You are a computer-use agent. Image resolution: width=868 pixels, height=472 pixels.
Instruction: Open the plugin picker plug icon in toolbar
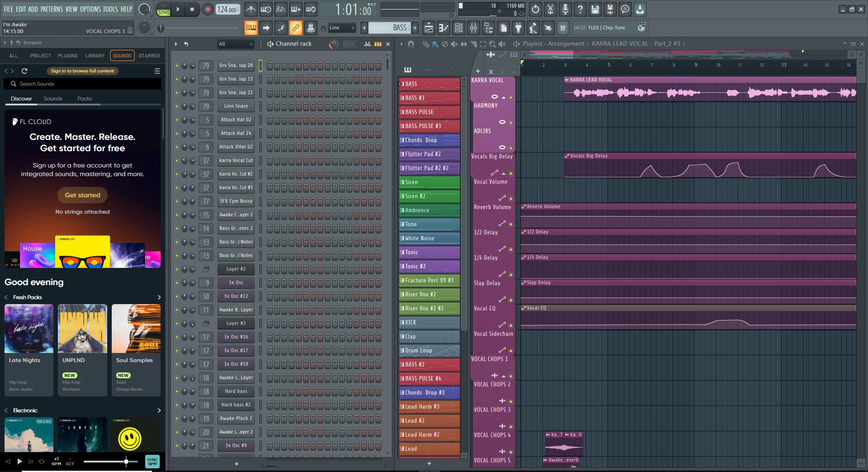[x=519, y=28]
